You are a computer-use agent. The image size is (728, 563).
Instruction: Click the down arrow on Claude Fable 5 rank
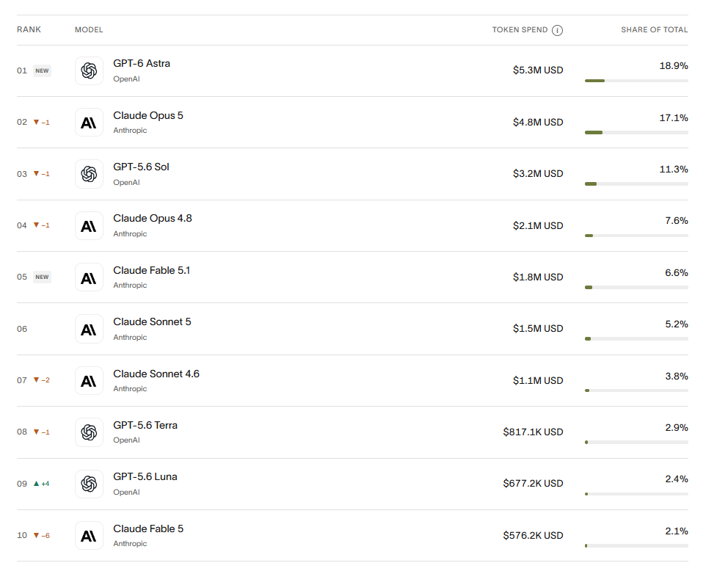click(36, 535)
